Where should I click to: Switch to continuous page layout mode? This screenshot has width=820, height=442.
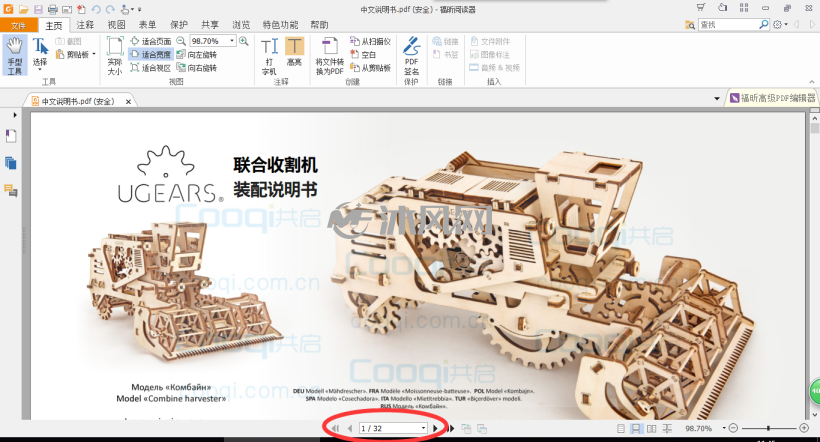coord(635,428)
